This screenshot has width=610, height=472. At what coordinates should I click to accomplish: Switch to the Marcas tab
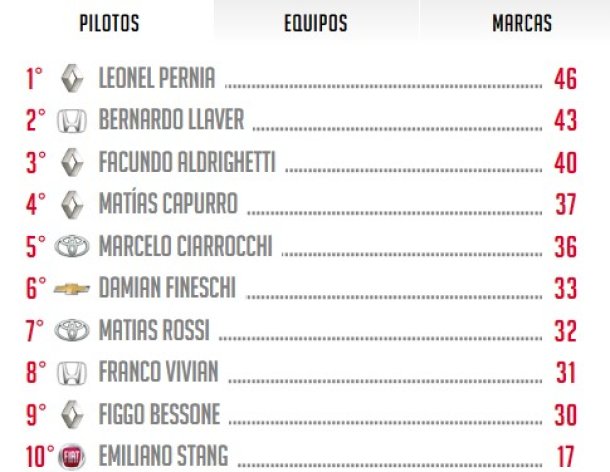click(x=522, y=23)
